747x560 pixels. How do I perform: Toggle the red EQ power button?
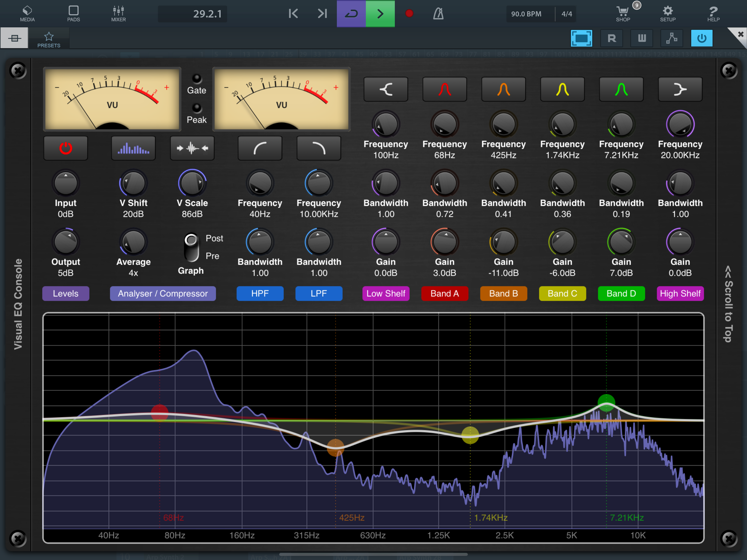pyautogui.click(x=66, y=148)
